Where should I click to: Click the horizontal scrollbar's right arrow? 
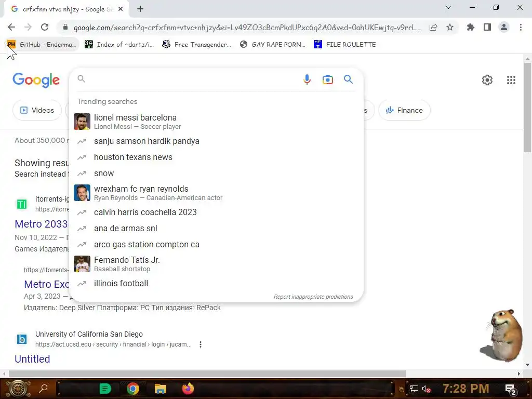519,374
